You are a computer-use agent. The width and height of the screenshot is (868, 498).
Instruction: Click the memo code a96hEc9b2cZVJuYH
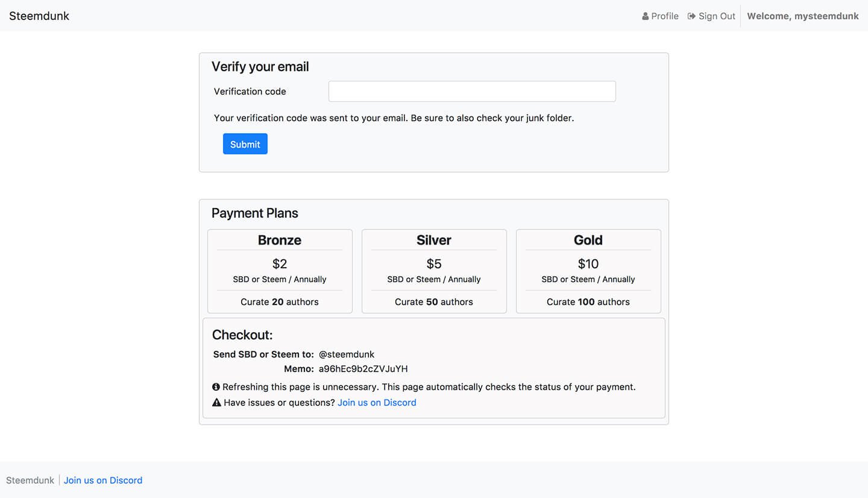pyautogui.click(x=363, y=369)
